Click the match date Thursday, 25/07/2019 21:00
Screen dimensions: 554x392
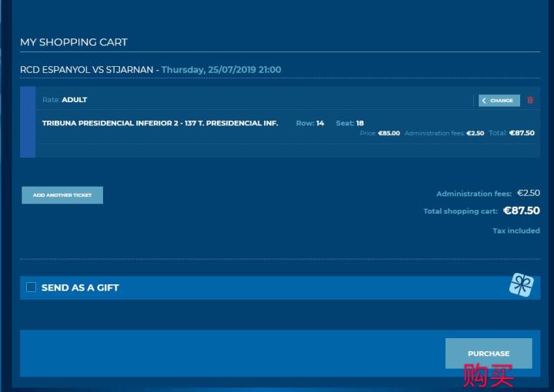click(x=221, y=70)
